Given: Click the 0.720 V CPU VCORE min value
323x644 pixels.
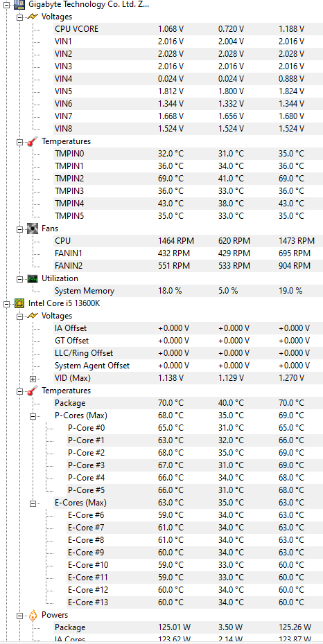Looking at the screenshot, I should tap(231, 29).
